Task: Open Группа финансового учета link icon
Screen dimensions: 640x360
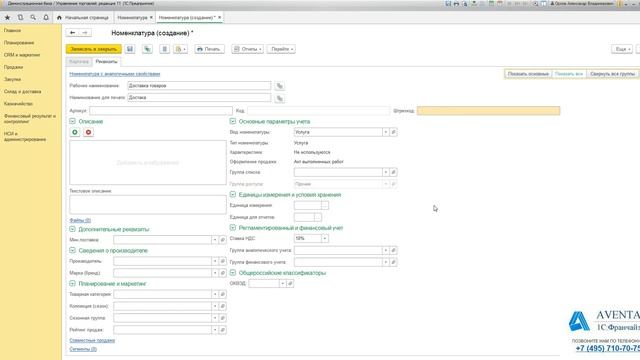Action: tap(393, 262)
